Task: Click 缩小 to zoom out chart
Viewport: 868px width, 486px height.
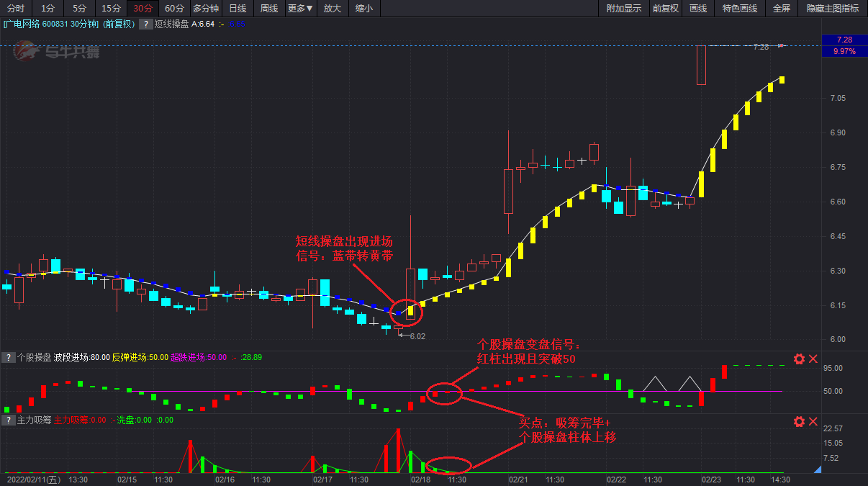Action: 364,9
